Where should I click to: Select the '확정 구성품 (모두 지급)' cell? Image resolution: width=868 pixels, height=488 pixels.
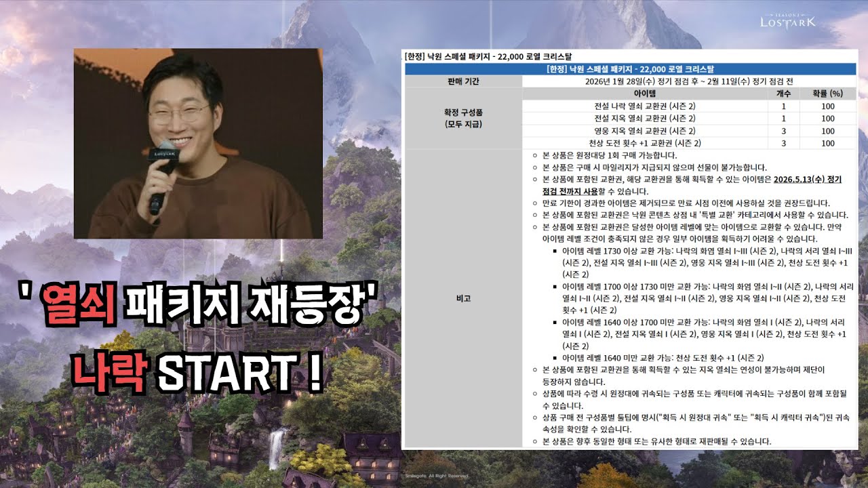coord(462,119)
